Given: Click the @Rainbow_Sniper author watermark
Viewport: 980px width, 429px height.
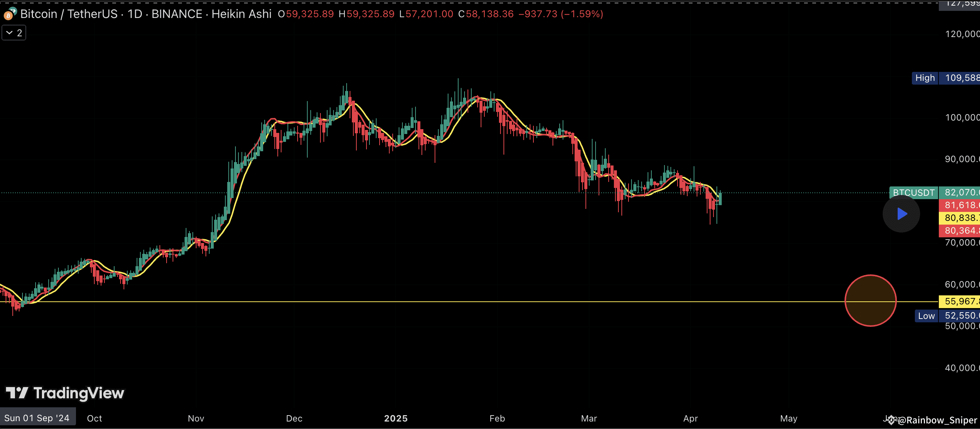Looking at the screenshot, I should pyautogui.click(x=937, y=420).
